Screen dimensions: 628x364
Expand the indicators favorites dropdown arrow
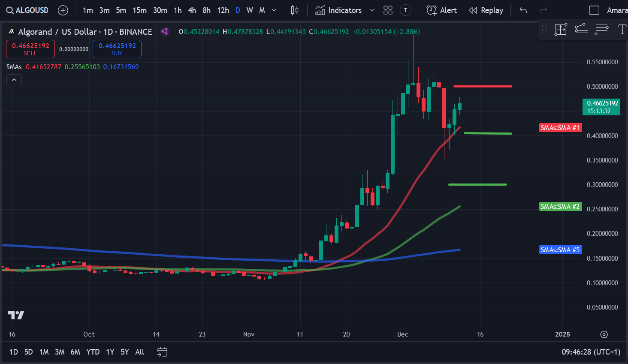pos(372,10)
